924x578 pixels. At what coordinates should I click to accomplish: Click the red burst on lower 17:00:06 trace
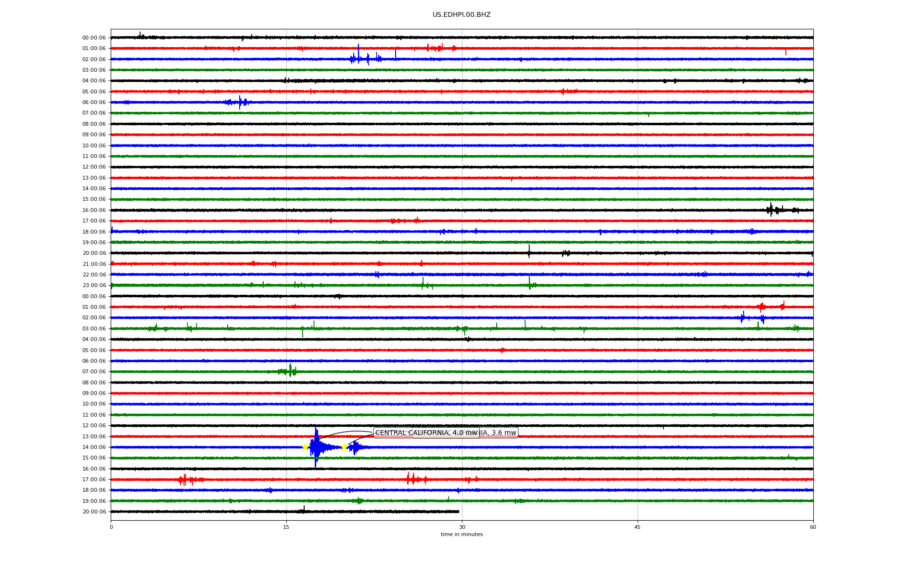[x=184, y=479]
